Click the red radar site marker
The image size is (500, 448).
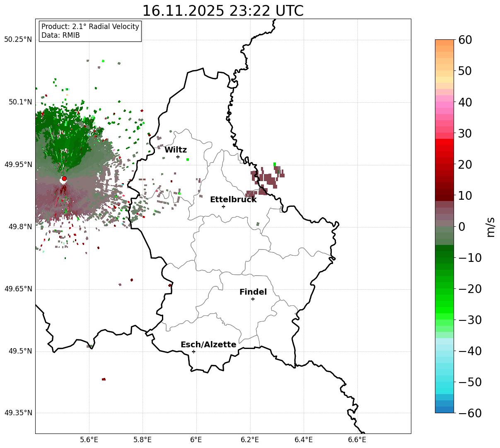pyautogui.click(x=64, y=179)
